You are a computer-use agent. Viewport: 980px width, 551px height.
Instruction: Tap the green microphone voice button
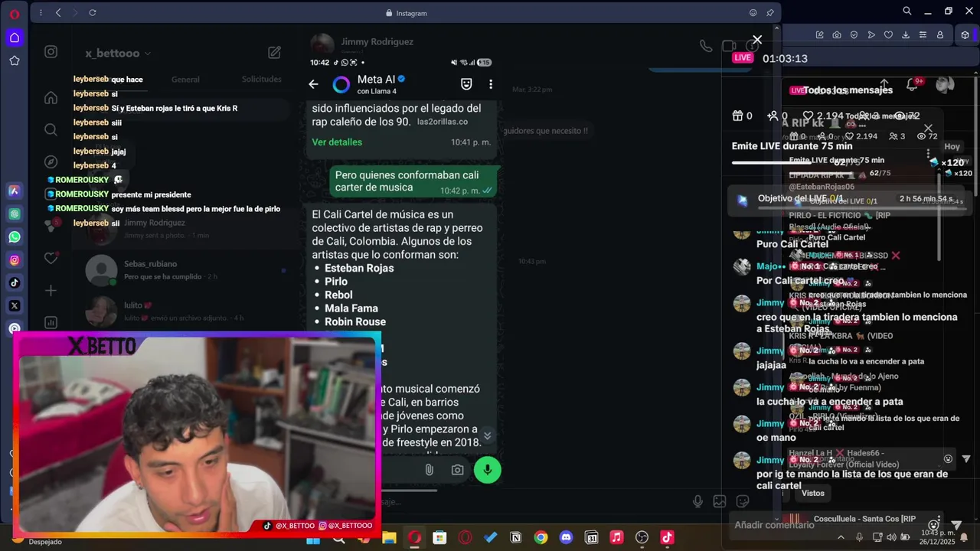(488, 470)
